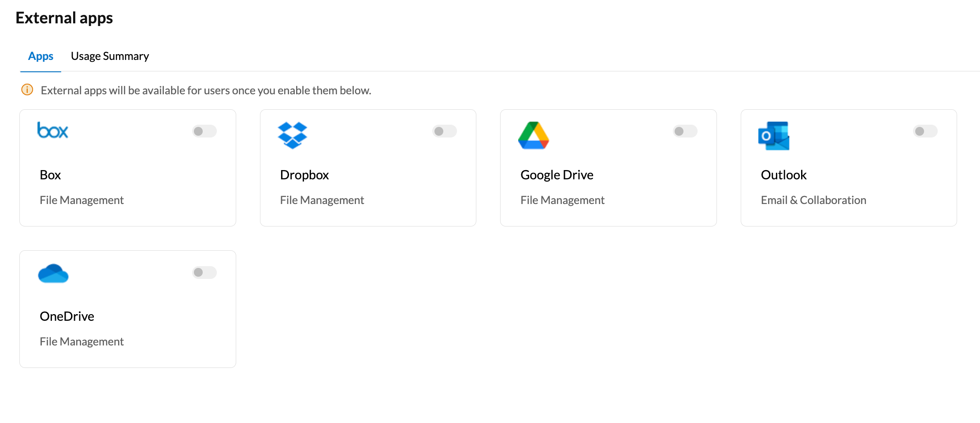The height and width of the screenshot is (423, 980).
Task: Click the Outlook app name
Action: pyautogui.click(x=783, y=175)
